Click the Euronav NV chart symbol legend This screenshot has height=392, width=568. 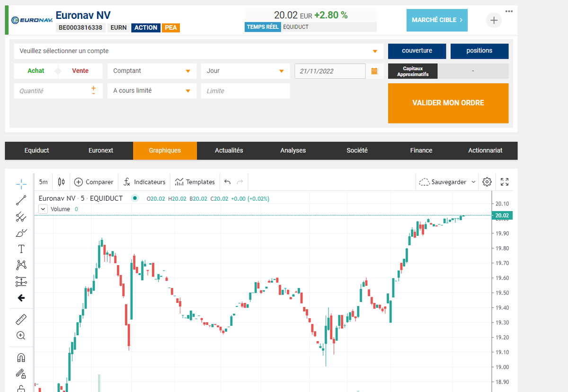(80, 198)
